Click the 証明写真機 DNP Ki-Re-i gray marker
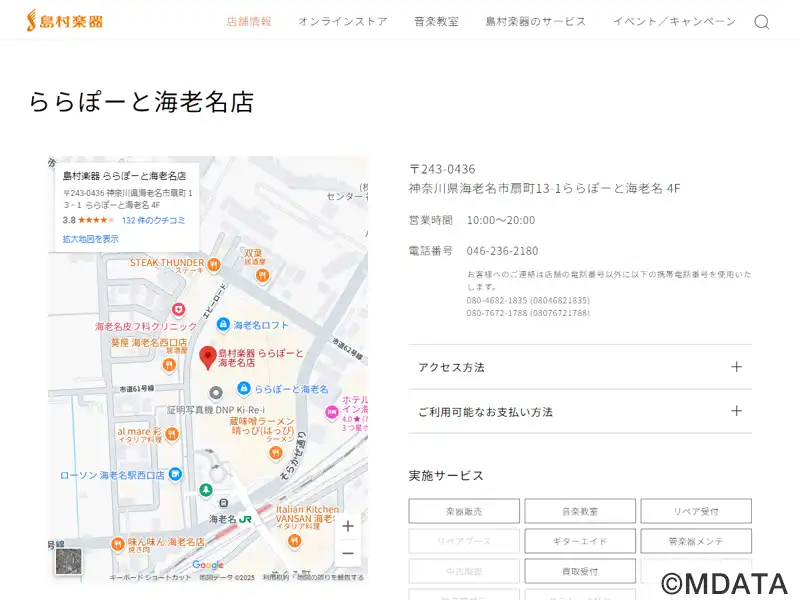 click(216, 393)
